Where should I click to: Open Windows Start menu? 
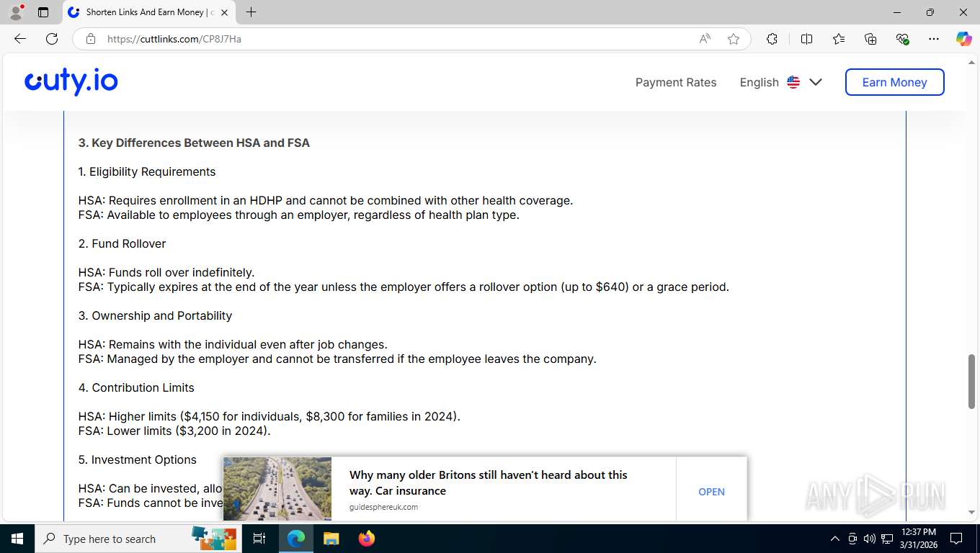pyautogui.click(x=17, y=539)
